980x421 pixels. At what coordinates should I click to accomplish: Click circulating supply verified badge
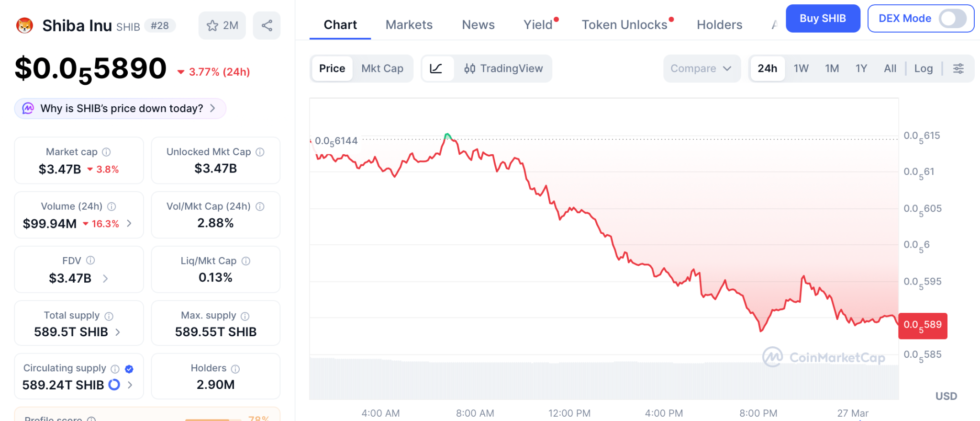point(129,369)
